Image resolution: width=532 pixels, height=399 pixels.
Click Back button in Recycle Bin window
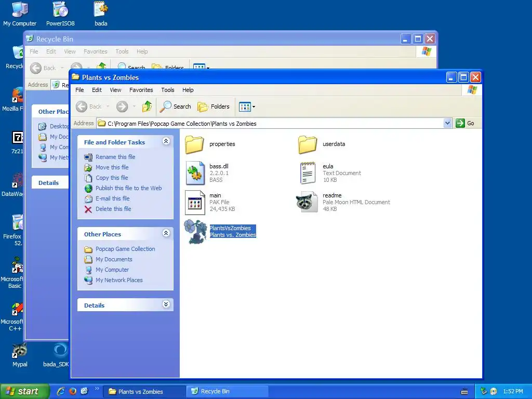43,68
